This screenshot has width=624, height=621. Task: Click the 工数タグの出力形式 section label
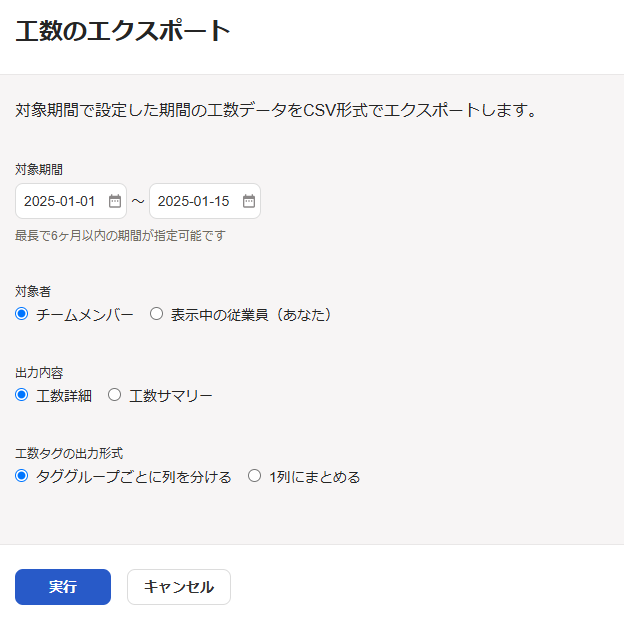pyautogui.click(x=69, y=453)
